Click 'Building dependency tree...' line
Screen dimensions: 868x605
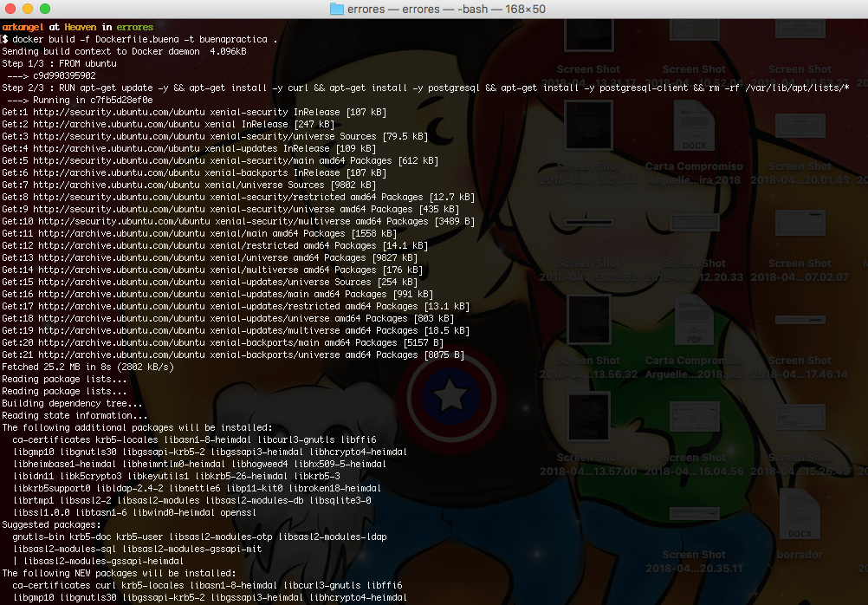(x=72, y=404)
